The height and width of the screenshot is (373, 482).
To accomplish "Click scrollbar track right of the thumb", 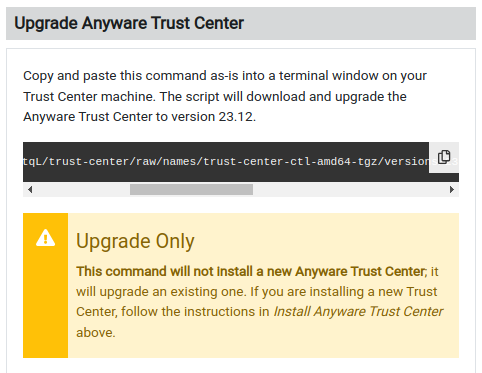I will point(349,190).
